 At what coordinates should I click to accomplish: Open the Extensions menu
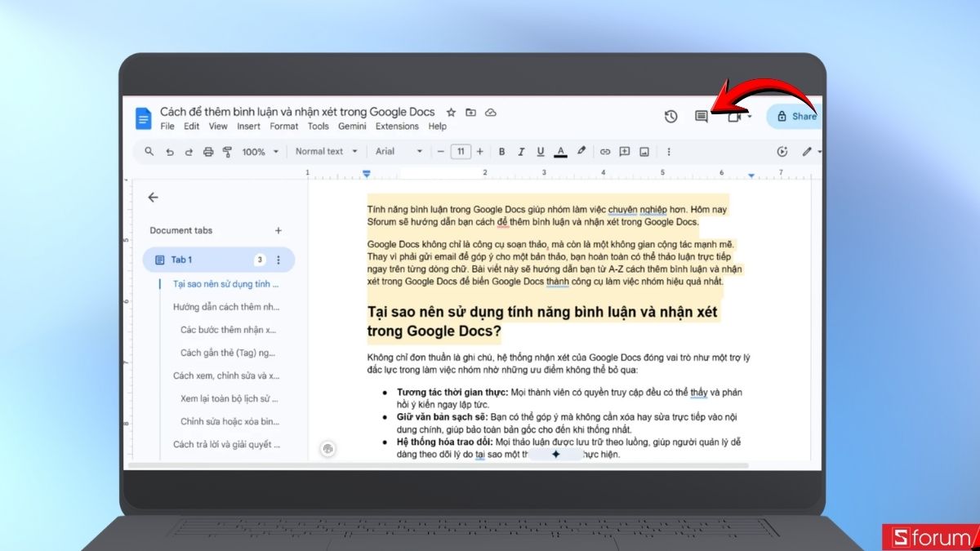(x=397, y=127)
